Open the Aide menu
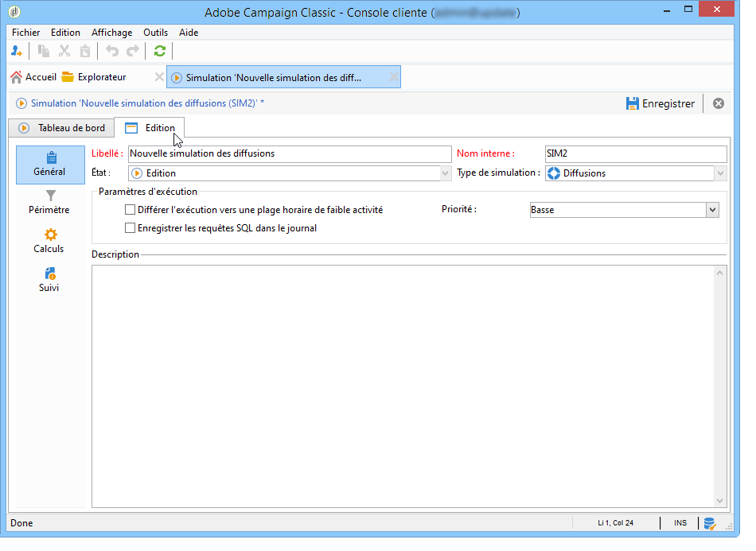The height and width of the screenshot is (551, 756). pos(189,33)
